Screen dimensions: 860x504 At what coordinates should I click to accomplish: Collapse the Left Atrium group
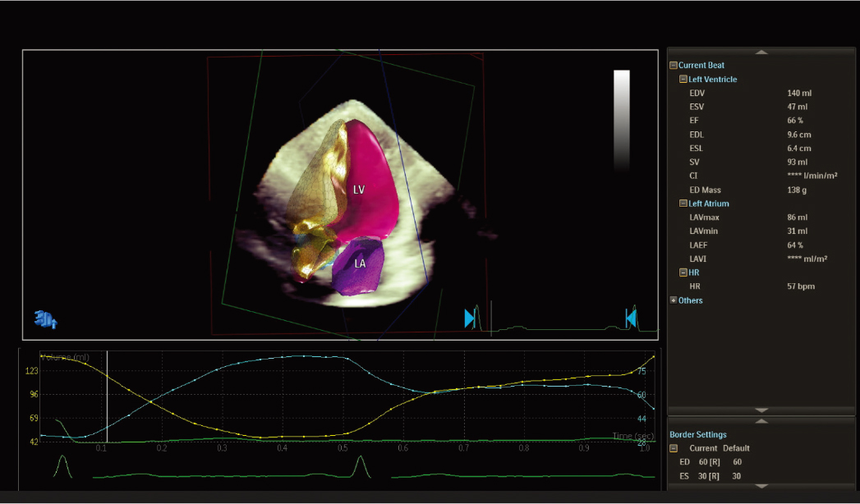683,204
